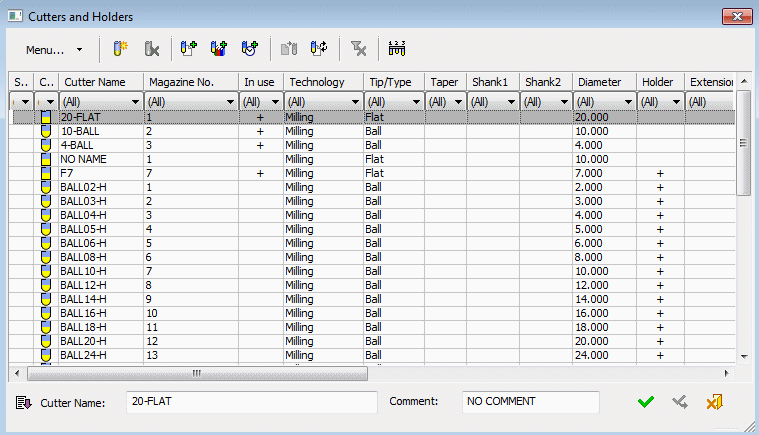Click the delete cutter icon
This screenshot has width=759, height=435.
(x=151, y=48)
